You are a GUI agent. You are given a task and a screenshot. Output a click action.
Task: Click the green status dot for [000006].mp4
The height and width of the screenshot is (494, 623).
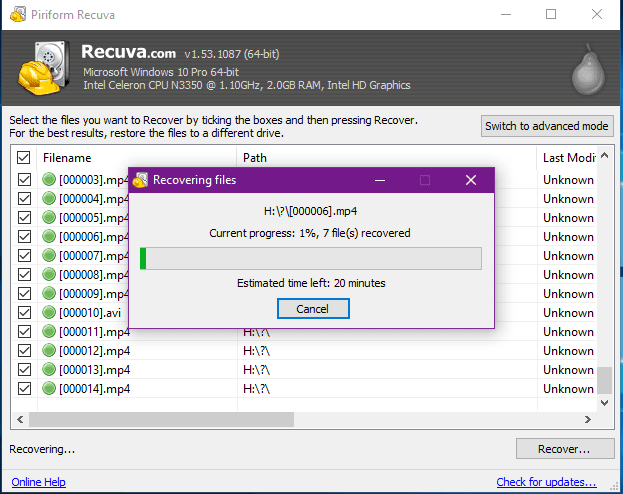click(49, 236)
